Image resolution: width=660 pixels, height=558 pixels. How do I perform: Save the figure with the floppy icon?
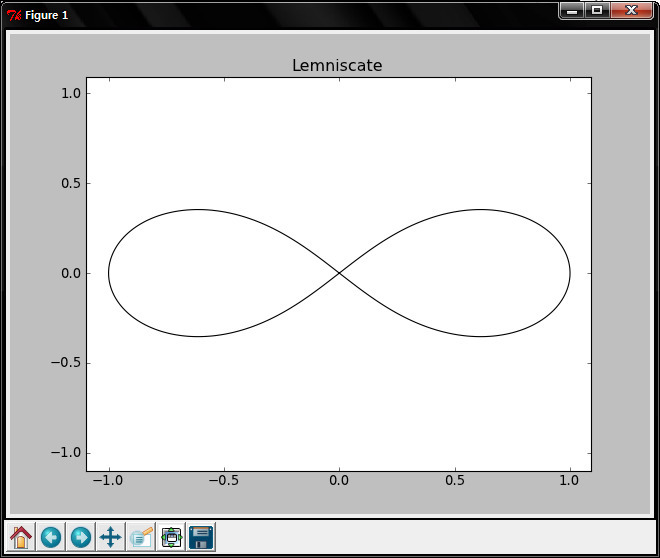[x=201, y=537]
